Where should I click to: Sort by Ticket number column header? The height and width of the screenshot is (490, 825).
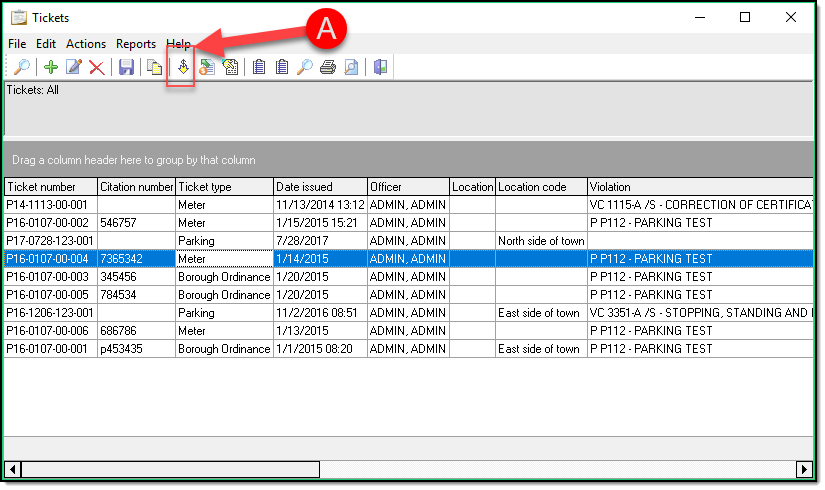pyautogui.click(x=50, y=187)
